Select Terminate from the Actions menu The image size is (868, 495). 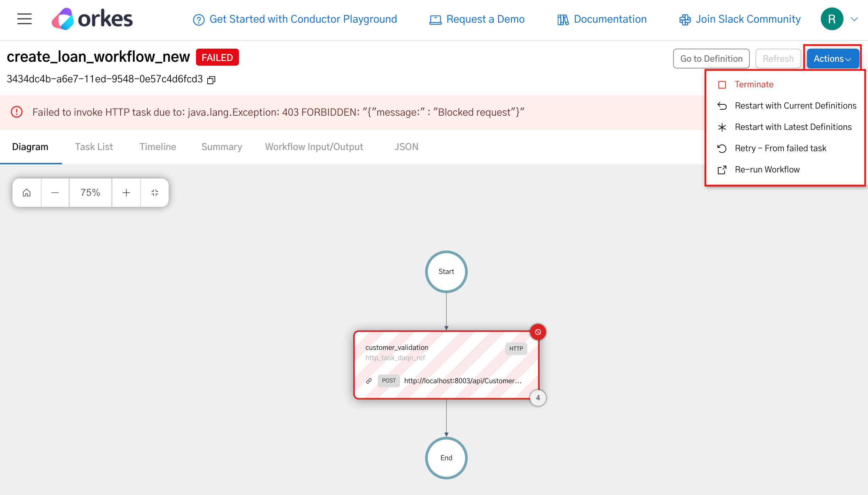tap(753, 84)
